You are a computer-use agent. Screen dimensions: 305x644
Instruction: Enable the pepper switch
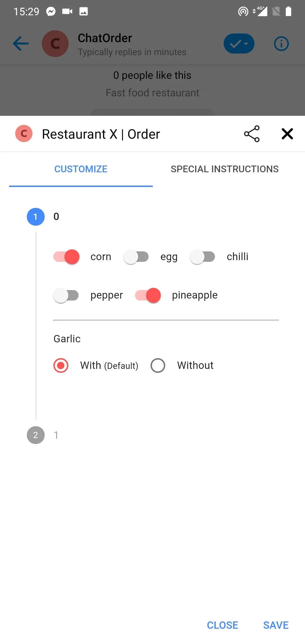point(66,295)
